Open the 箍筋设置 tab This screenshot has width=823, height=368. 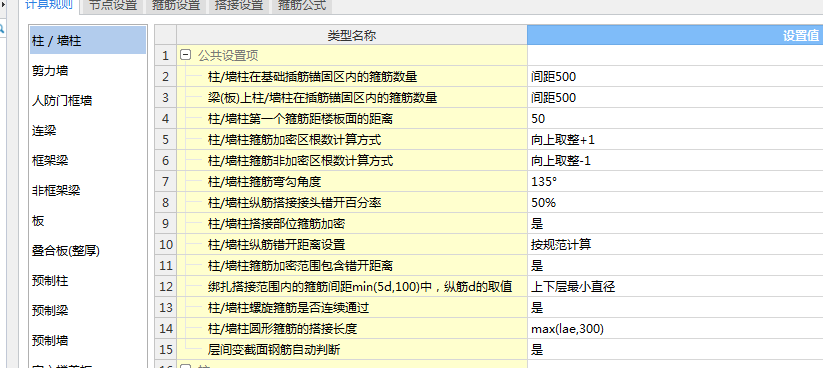pyautogui.click(x=176, y=6)
